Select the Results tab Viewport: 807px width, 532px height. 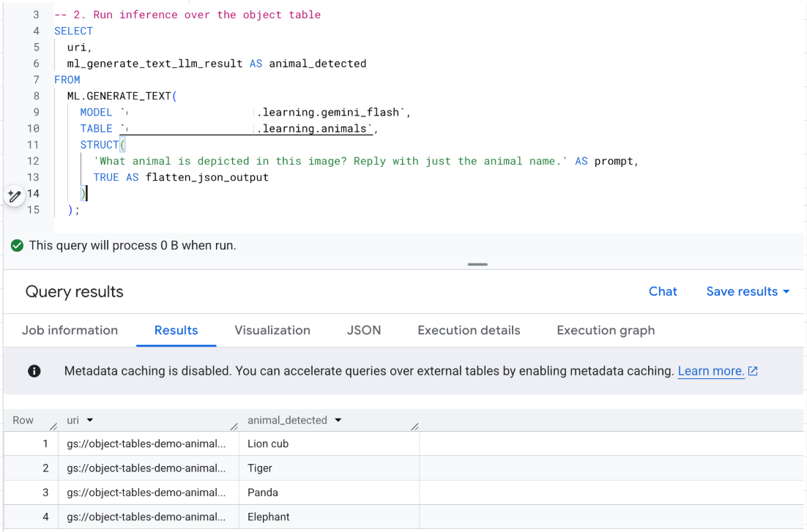[176, 330]
